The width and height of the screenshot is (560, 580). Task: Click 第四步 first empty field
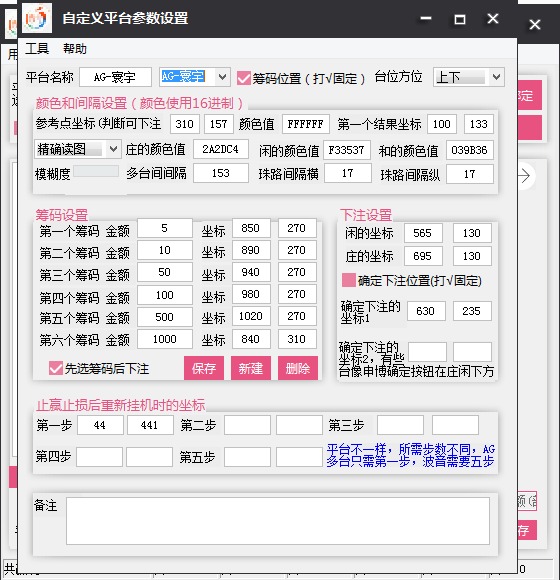[x=99, y=457]
